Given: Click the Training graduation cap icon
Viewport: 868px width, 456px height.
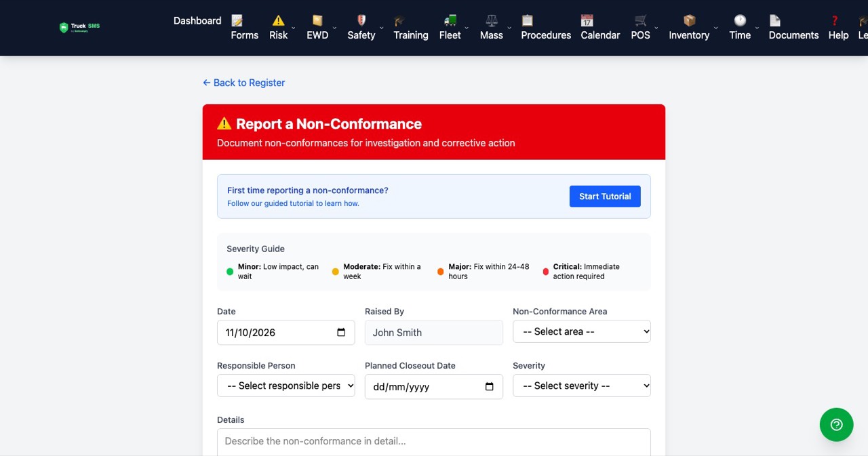Looking at the screenshot, I should (x=399, y=21).
